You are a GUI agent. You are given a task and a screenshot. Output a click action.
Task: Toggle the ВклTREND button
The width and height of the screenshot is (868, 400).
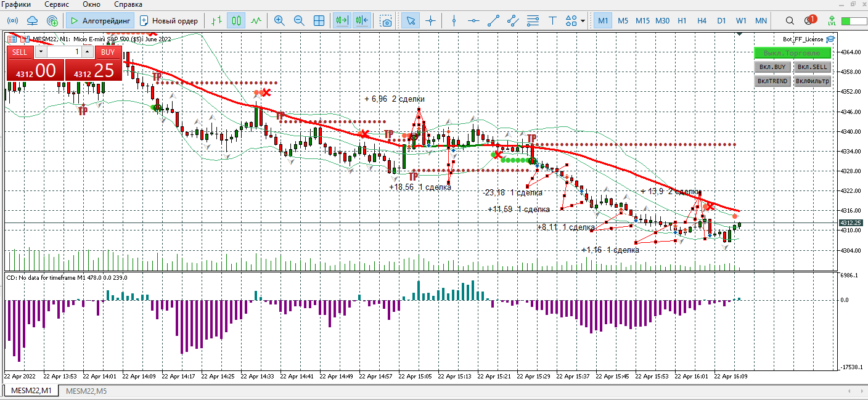[772, 81]
